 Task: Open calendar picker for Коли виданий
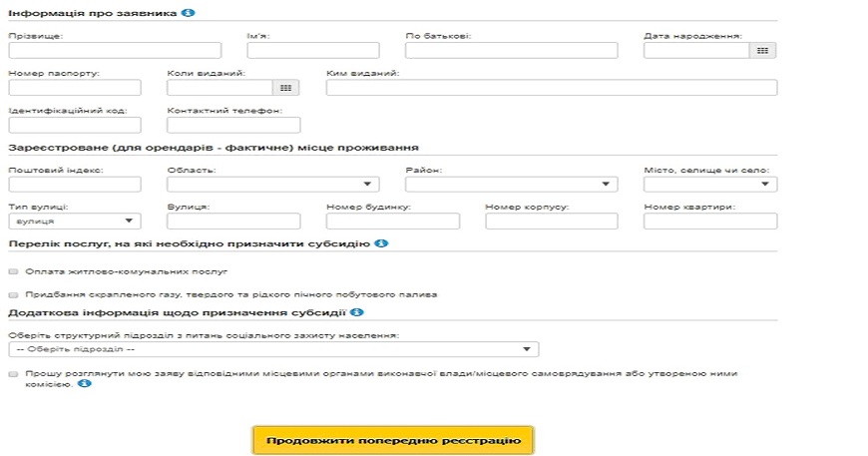click(285, 88)
